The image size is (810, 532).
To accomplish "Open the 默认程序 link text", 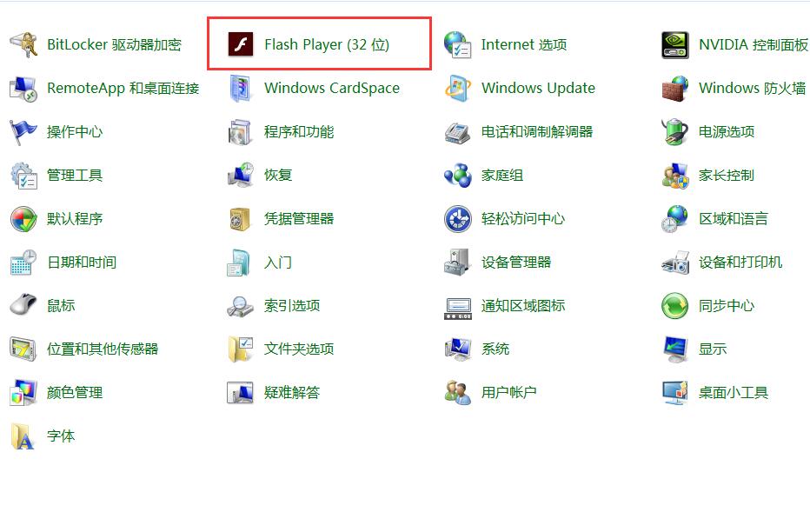I will point(75,219).
